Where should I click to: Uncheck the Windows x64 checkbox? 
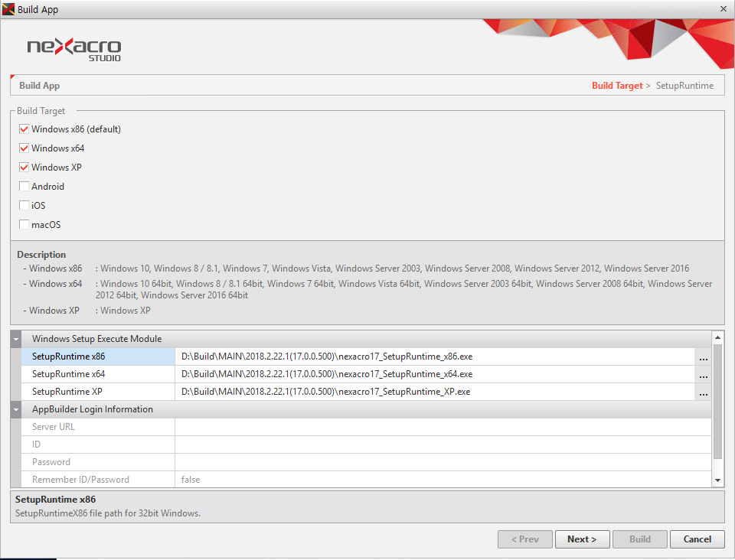click(x=24, y=148)
